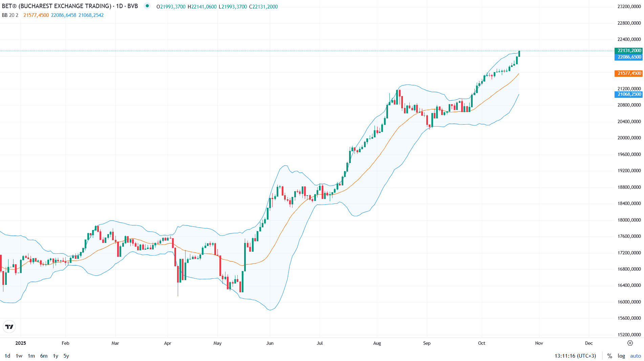Click the low value L21993,3700

point(233,7)
